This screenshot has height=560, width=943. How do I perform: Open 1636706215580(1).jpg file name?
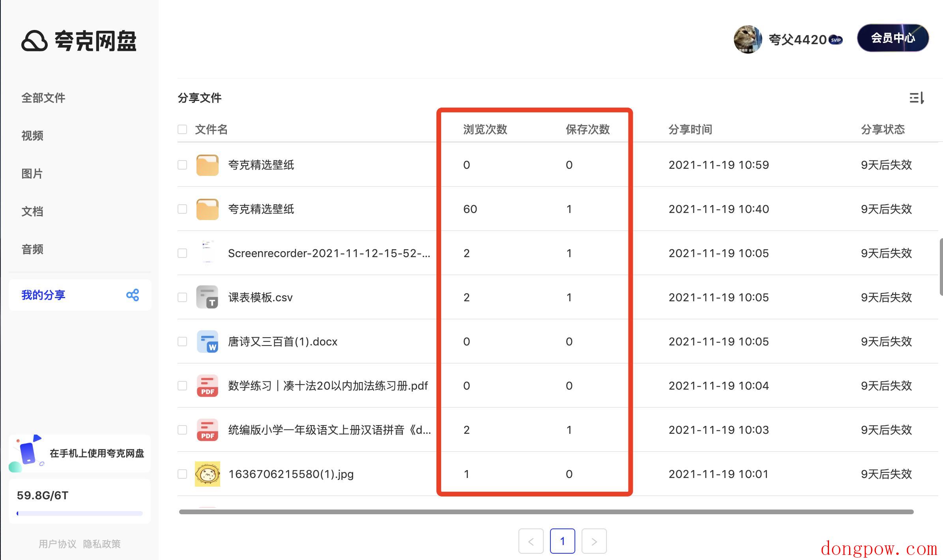pyautogui.click(x=291, y=474)
